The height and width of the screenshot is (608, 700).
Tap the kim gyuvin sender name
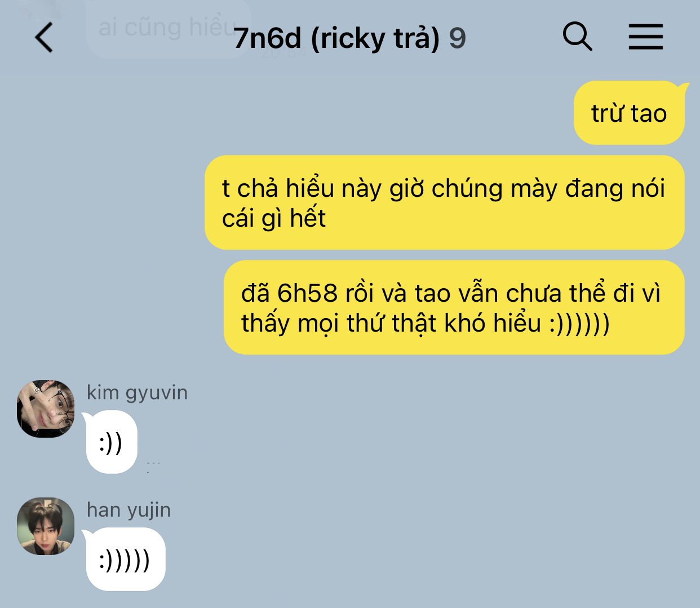137,393
